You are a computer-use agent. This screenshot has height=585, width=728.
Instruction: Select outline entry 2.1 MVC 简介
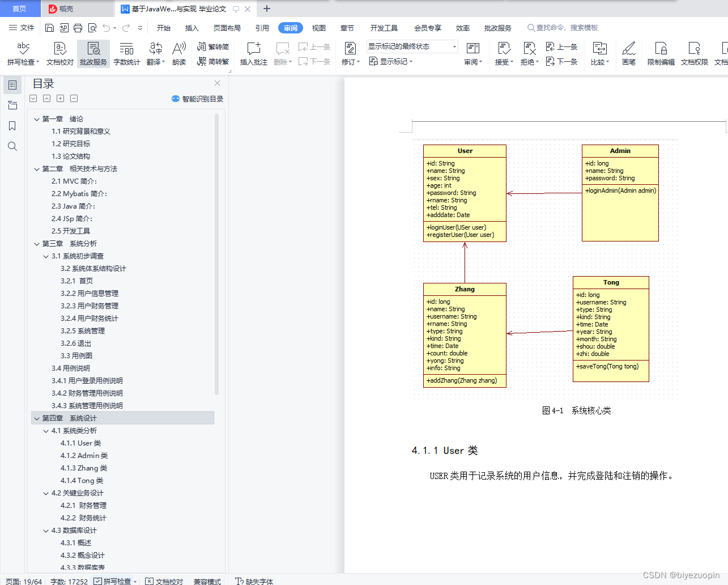coord(74,181)
